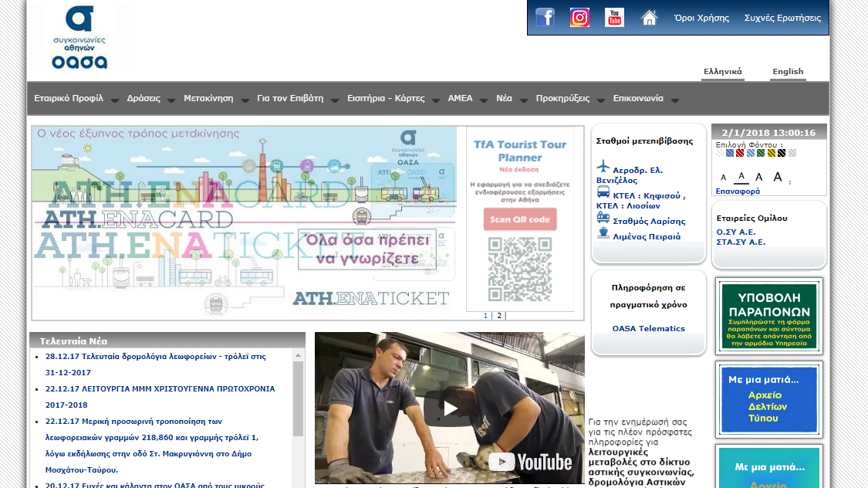Image resolution: width=868 pixels, height=488 pixels.
Task: Open the OASA Telematics link
Action: pyautogui.click(x=648, y=328)
